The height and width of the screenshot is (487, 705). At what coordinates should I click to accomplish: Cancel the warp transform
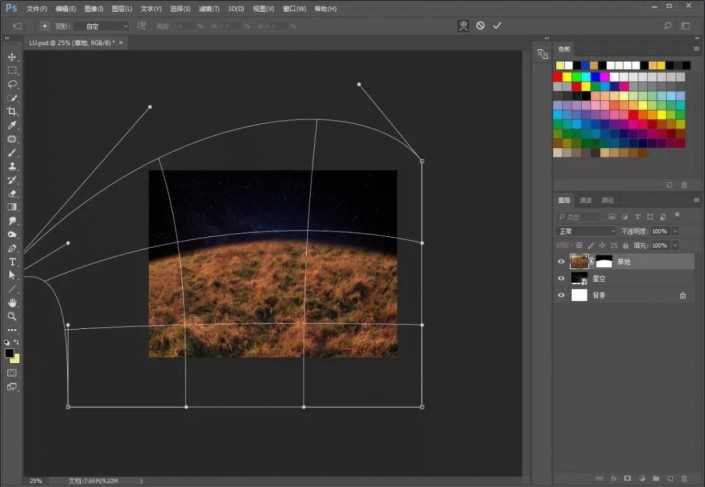click(x=480, y=25)
